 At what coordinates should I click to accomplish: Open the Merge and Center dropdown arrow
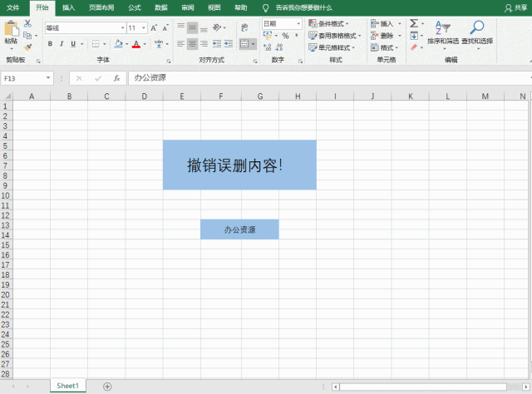coord(253,44)
